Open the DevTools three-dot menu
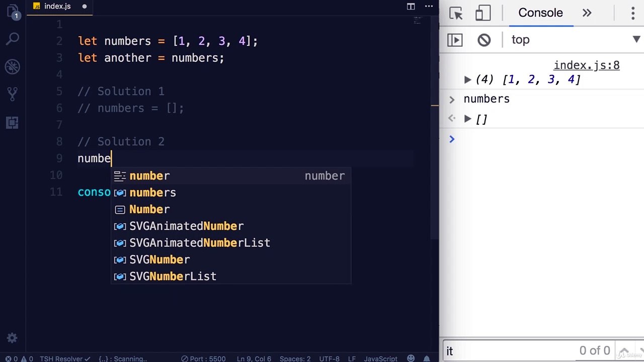Viewport: 644px width, 362px height. (x=633, y=13)
